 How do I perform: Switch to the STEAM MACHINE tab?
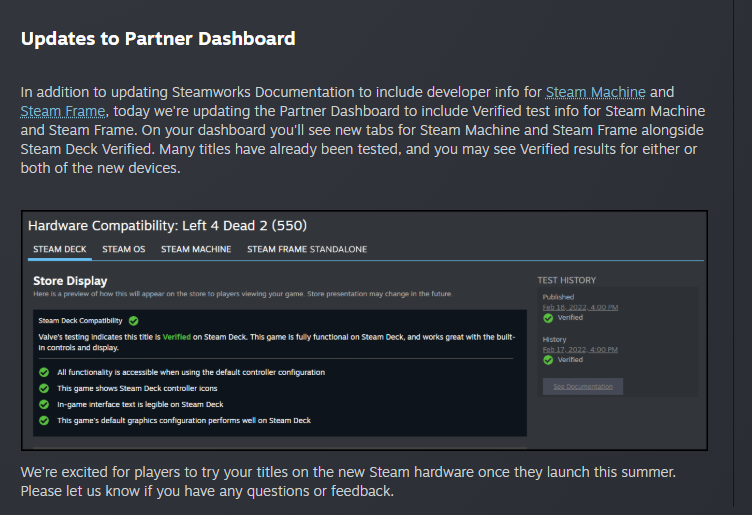[196, 249]
